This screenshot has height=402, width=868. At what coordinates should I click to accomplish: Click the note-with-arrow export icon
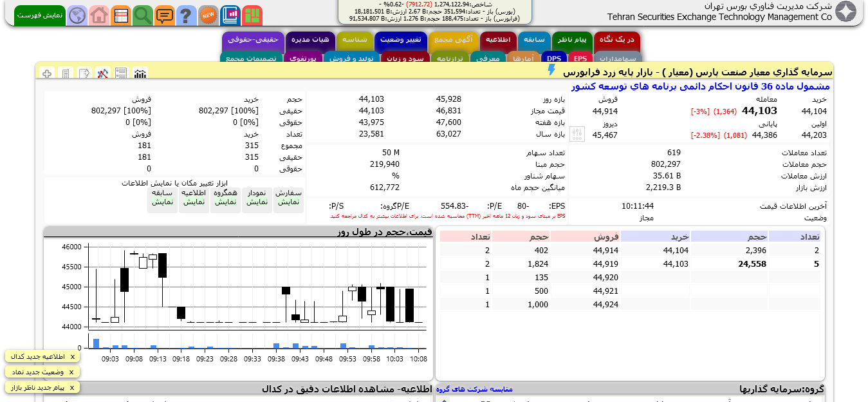pyautogui.click(x=84, y=74)
